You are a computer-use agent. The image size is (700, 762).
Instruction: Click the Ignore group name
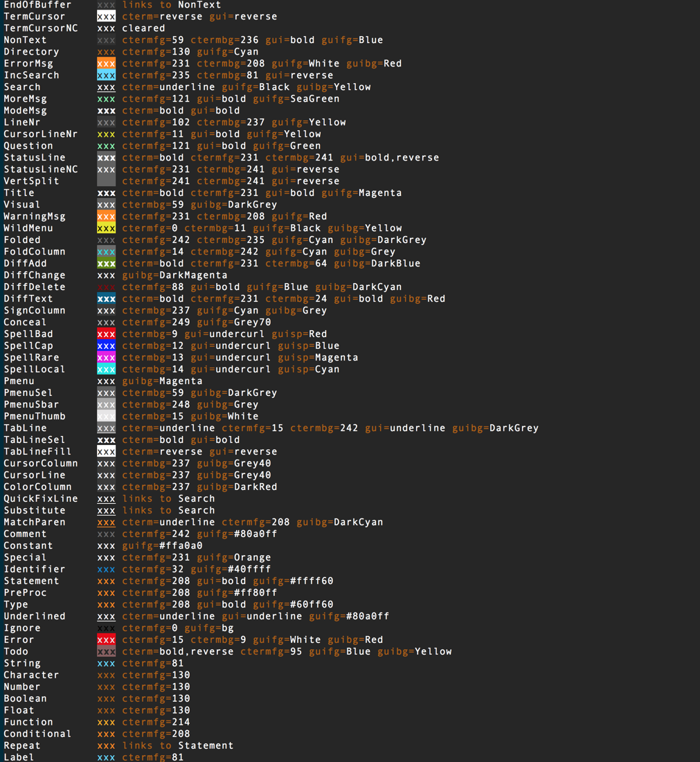[x=22, y=628]
